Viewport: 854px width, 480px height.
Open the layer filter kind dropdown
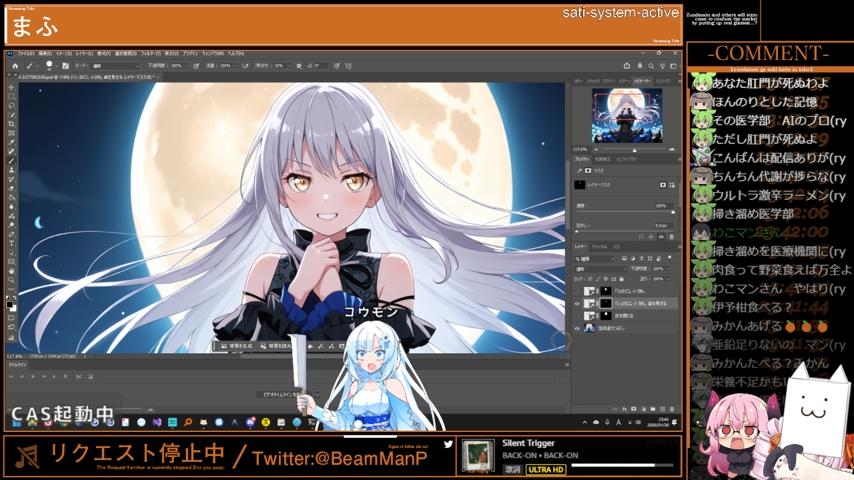(x=593, y=259)
